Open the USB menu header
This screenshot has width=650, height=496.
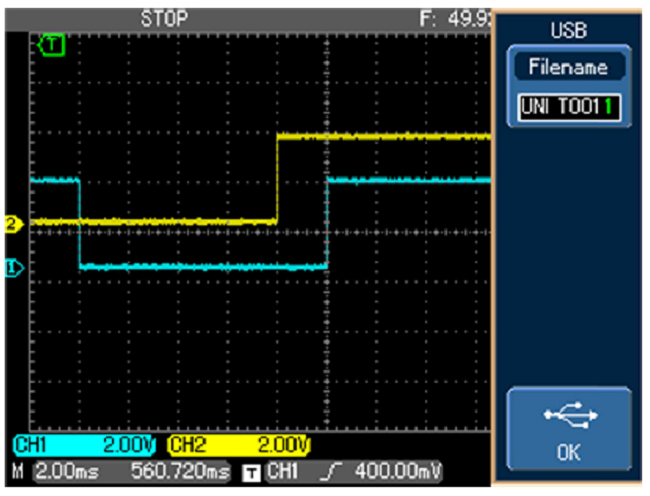pos(568,31)
